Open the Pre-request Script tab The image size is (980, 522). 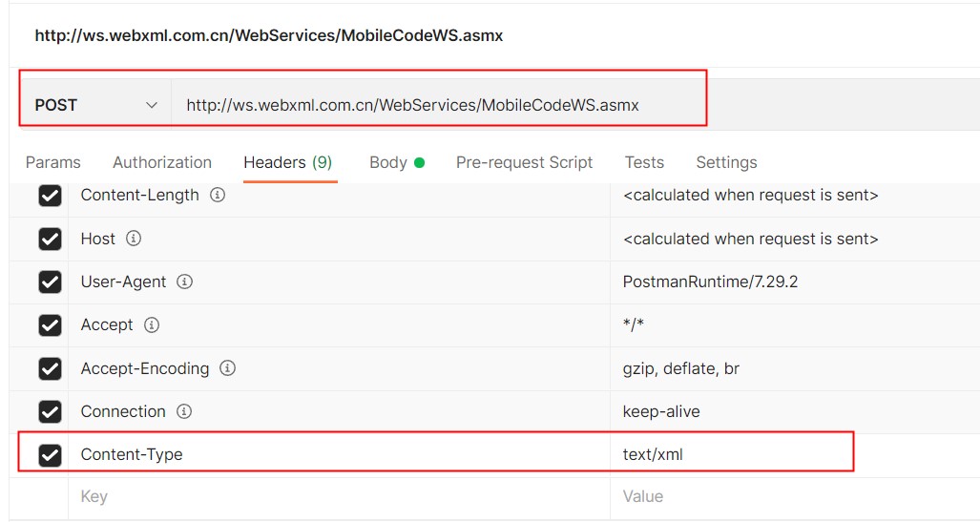click(524, 162)
